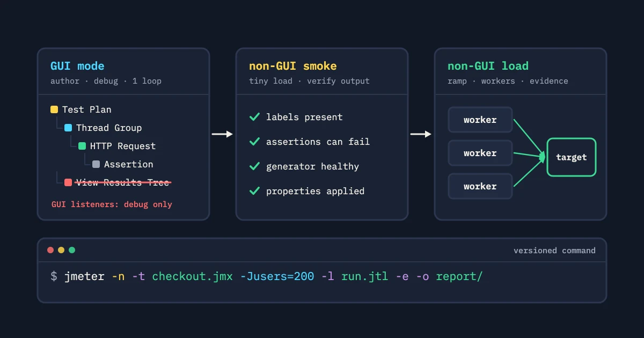Click the green terminal window dot
The image size is (644, 338).
click(72, 250)
